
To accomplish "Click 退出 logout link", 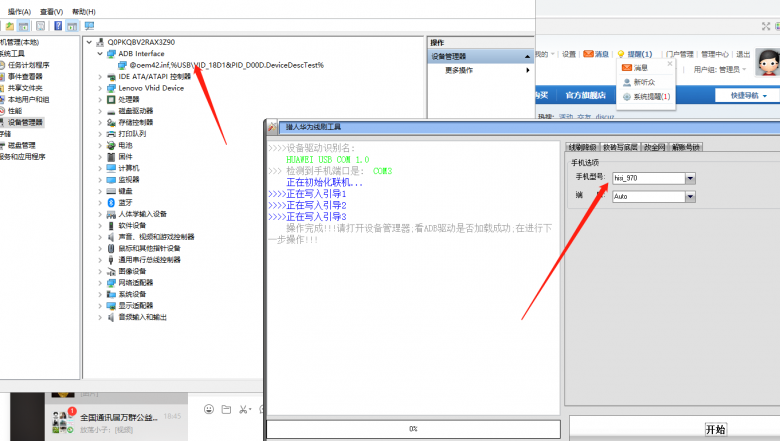I will click(743, 54).
